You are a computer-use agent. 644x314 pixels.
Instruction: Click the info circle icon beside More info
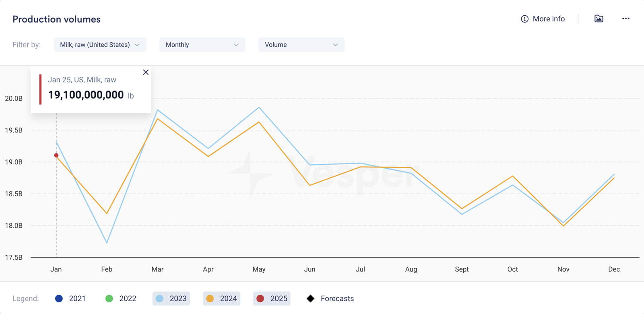524,19
